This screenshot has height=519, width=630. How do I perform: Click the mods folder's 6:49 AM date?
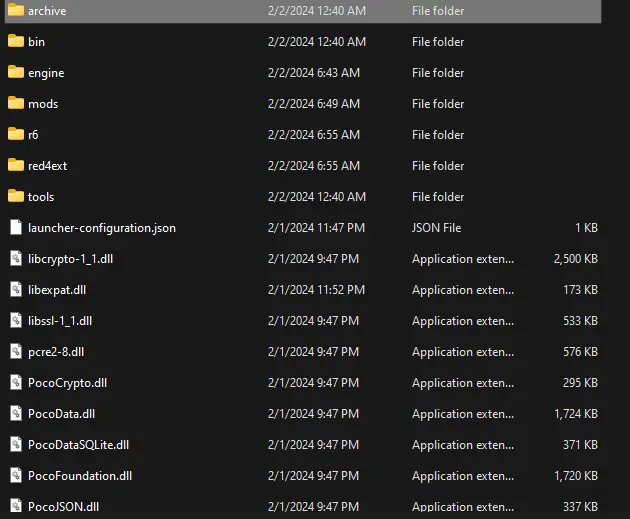click(314, 104)
